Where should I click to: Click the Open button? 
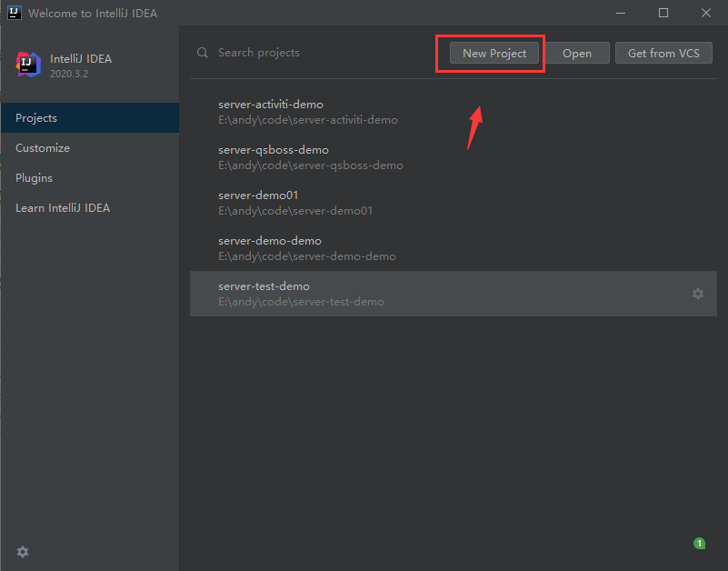coord(576,53)
